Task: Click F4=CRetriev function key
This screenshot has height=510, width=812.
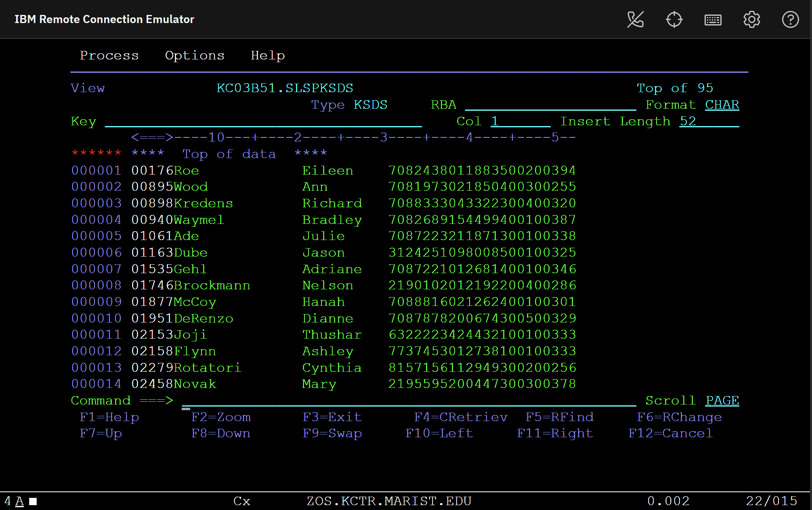Action: point(461,417)
